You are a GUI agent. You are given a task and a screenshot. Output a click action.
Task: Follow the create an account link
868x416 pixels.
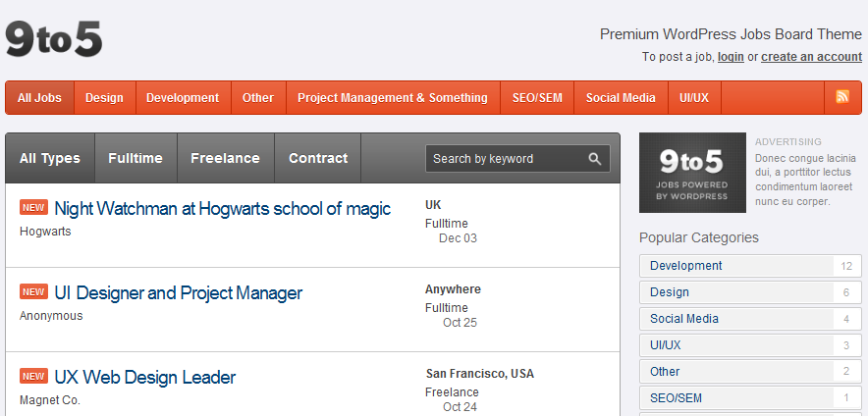coord(811,57)
